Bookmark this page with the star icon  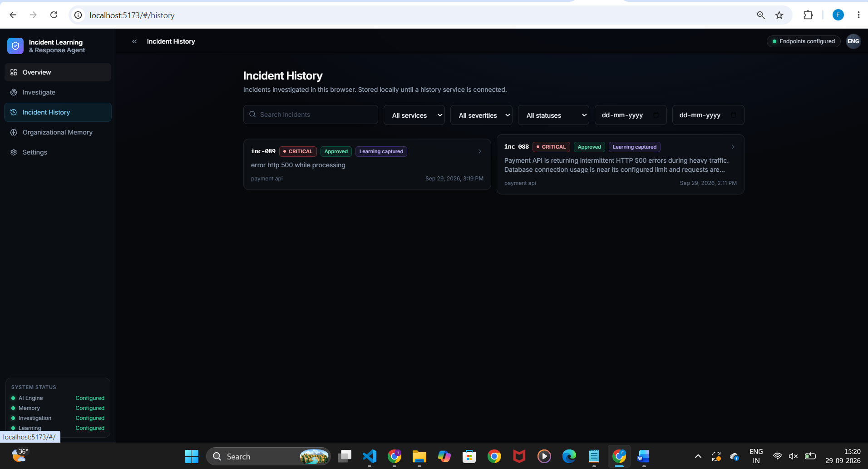tap(779, 15)
